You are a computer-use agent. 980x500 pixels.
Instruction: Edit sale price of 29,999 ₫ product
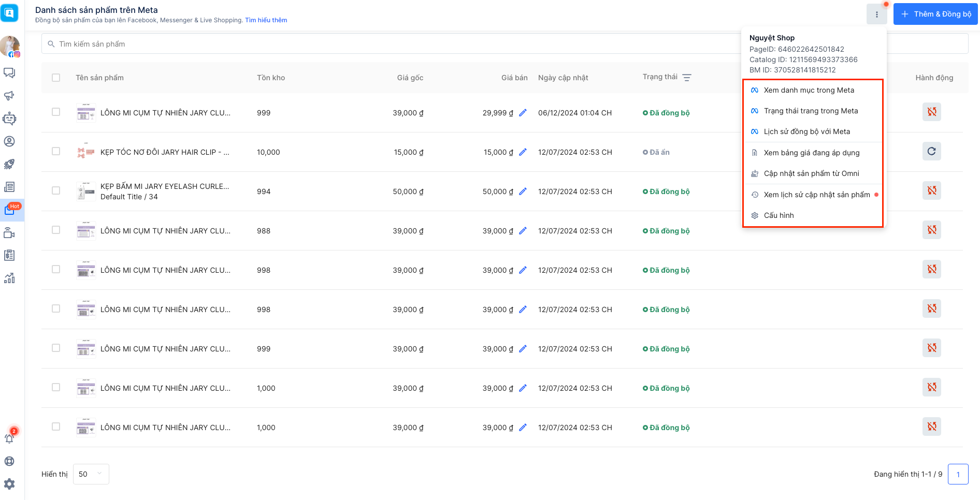pyautogui.click(x=523, y=113)
